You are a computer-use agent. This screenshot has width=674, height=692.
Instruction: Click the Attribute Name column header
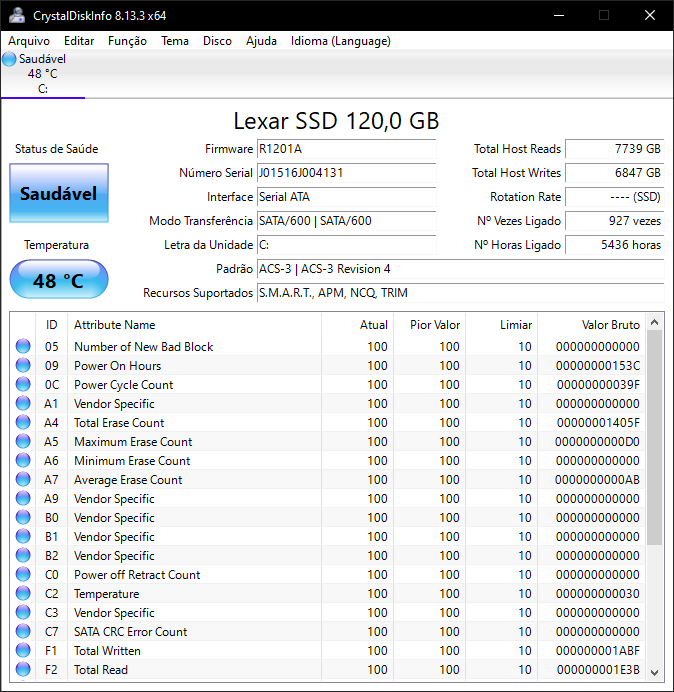(195, 325)
